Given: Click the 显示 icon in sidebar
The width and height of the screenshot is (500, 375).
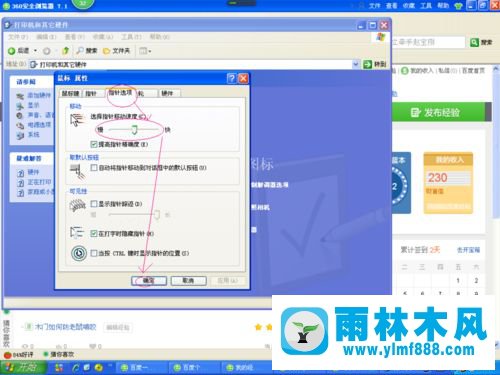Looking at the screenshot, I should coord(20,106).
